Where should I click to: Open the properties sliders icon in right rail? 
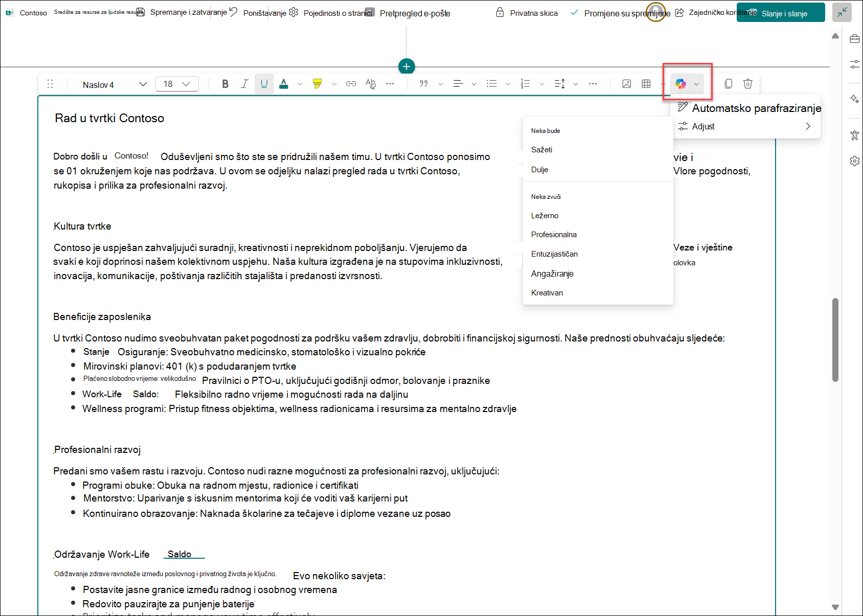point(854,64)
